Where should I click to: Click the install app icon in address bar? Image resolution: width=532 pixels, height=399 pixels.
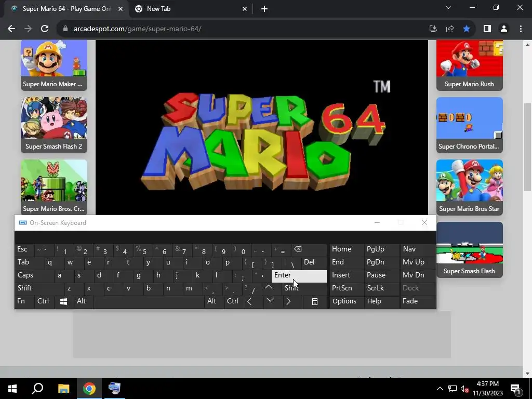point(433,29)
